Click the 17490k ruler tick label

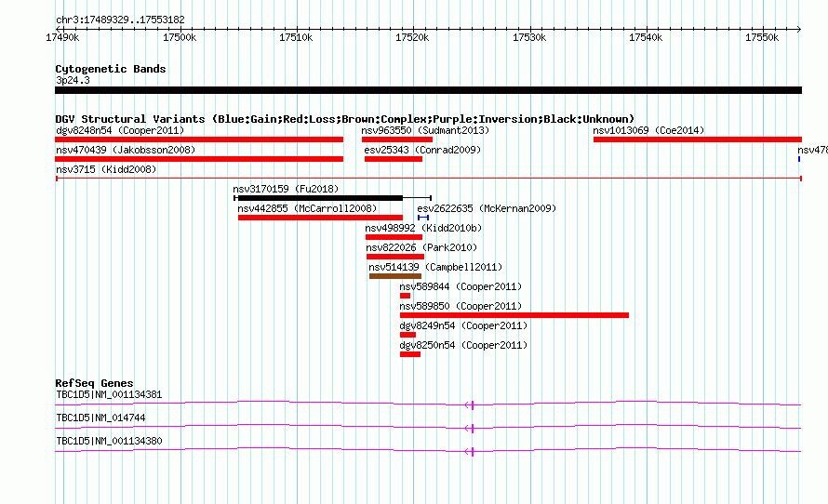coord(62,37)
